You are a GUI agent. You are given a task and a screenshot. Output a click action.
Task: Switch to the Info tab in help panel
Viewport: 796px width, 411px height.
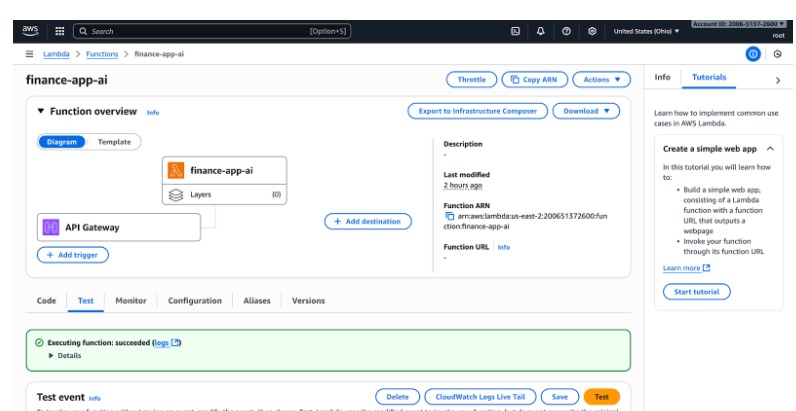[662, 77]
